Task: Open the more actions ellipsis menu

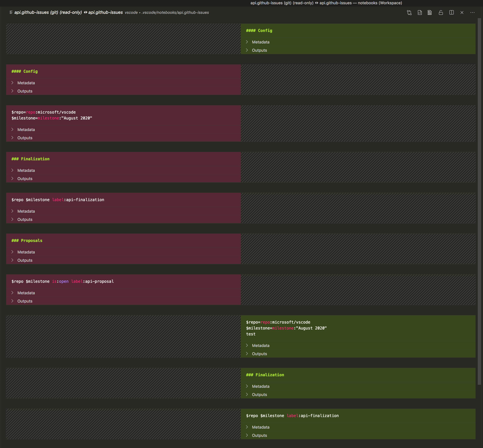Action: pyautogui.click(x=472, y=13)
